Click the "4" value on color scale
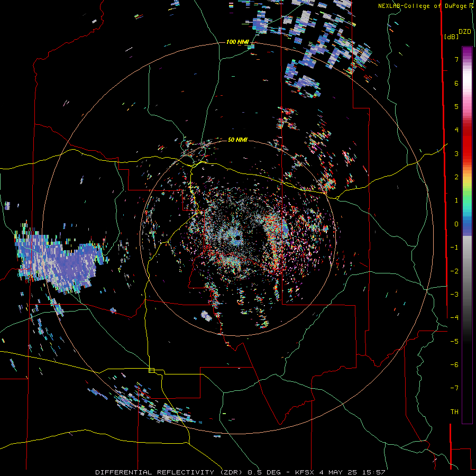The image size is (476, 476). (456, 130)
